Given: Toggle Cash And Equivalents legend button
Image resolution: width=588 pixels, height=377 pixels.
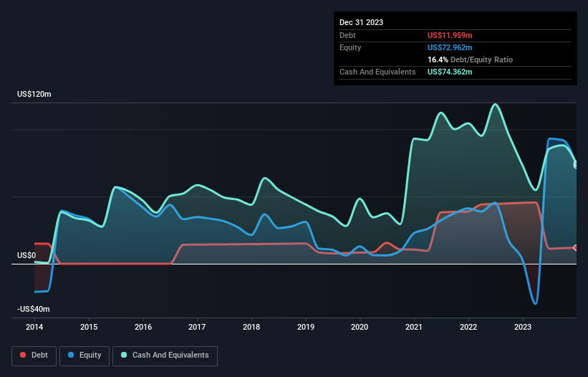Looking at the screenshot, I should [x=165, y=355].
